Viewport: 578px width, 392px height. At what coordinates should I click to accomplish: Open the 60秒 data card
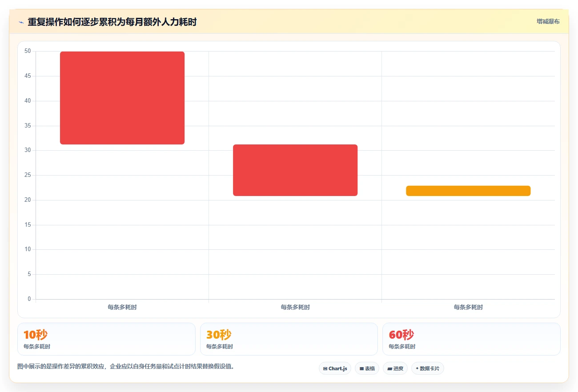(471, 339)
